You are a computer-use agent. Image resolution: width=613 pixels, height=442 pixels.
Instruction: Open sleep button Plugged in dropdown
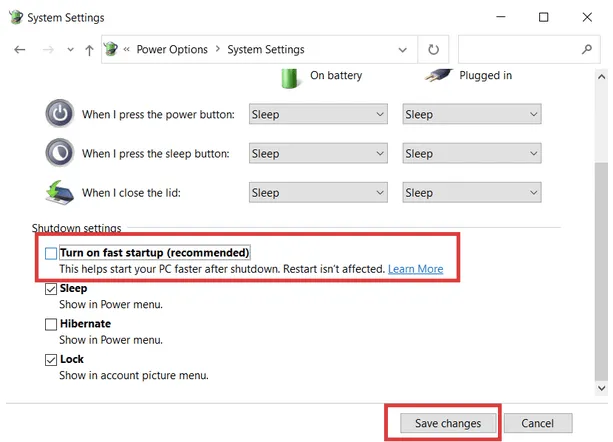(472, 153)
